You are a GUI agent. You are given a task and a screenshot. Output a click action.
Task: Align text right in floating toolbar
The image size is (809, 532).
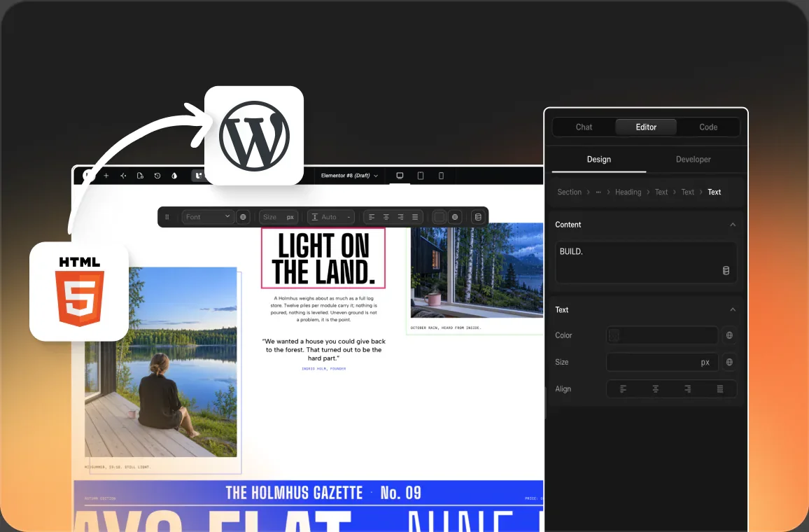[400, 217]
